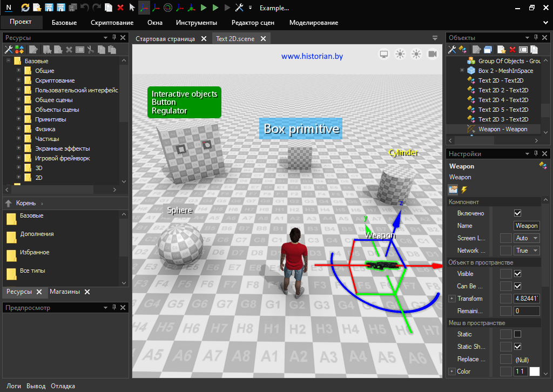Open the Скриптование ribbon tab
Image resolution: width=553 pixels, height=392 pixels.
pyautogui.click(x=112, y=23)
